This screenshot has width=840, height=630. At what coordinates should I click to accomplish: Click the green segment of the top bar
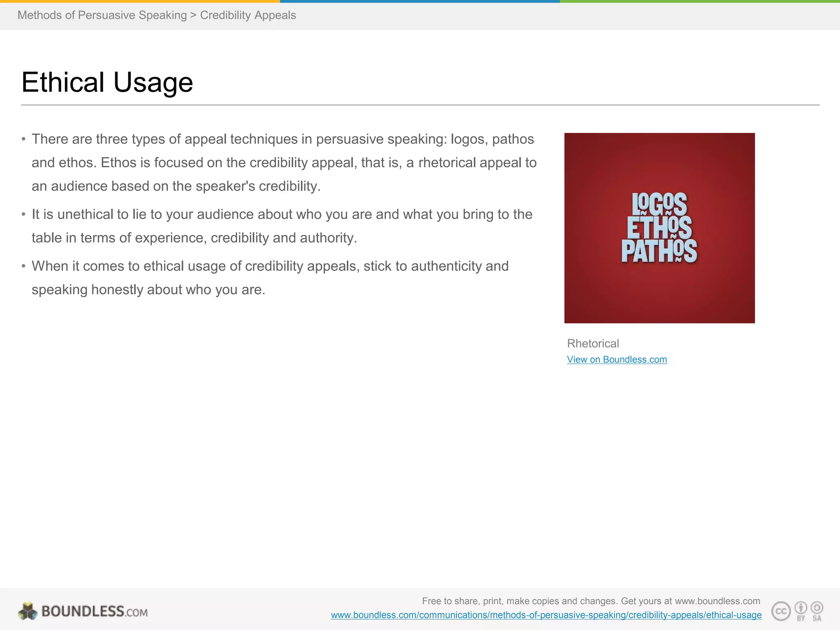point(700,1)
